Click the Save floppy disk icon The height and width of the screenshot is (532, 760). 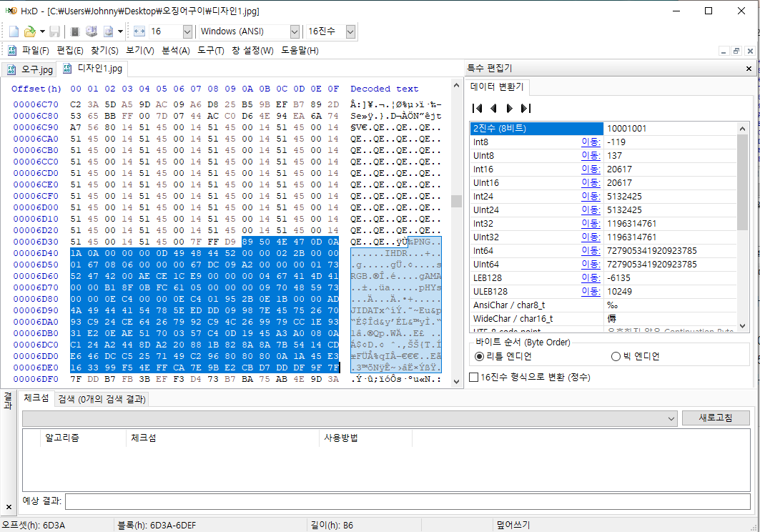55,31
